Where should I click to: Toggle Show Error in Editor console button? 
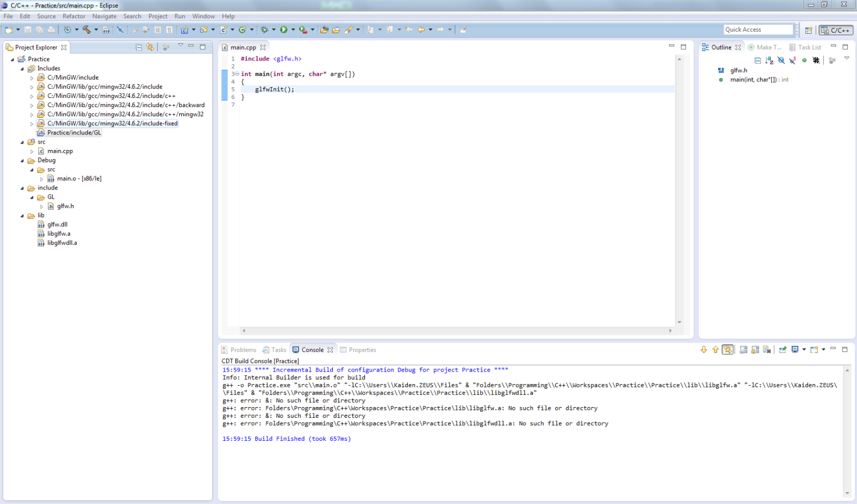[728, 350]
